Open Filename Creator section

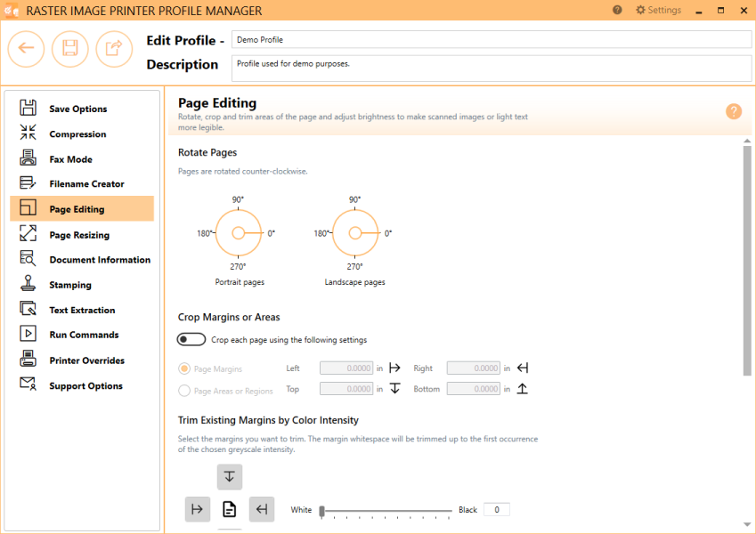[x=82, y=183]
